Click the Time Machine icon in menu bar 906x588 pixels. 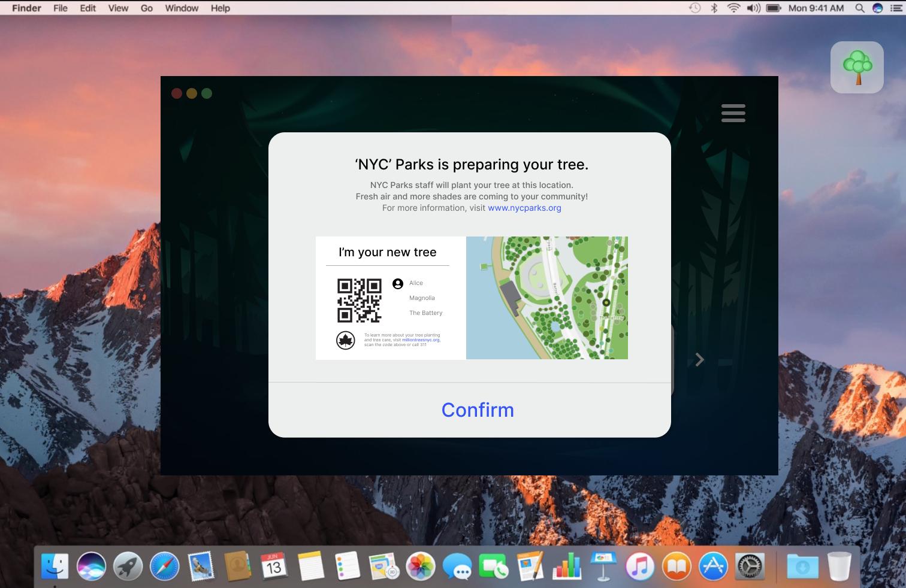695,8
